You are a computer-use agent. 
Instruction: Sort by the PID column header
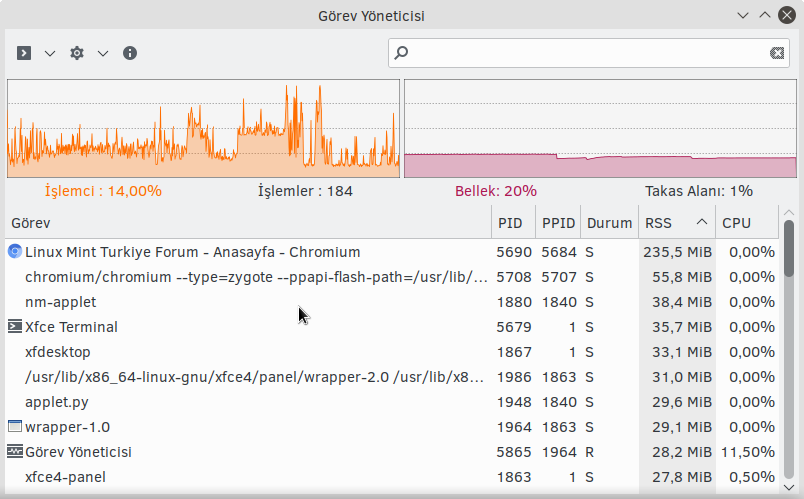(x=513, y=223)
